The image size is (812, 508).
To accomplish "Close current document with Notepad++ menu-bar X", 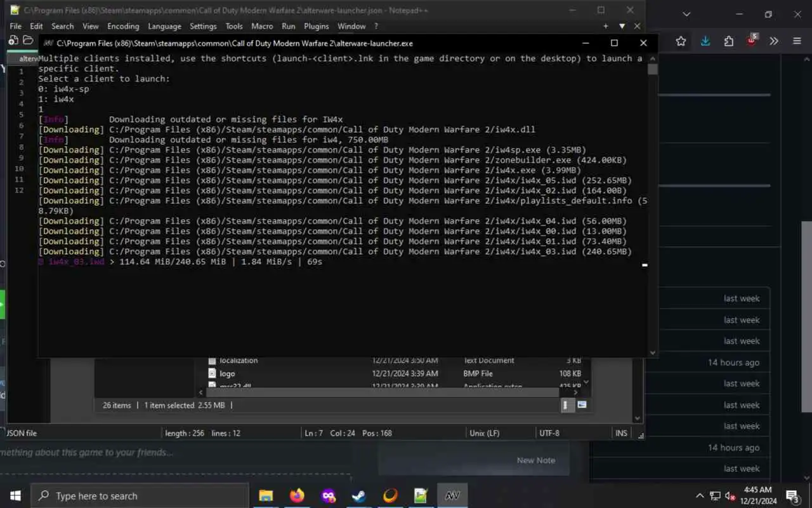I will click(637, 26).
